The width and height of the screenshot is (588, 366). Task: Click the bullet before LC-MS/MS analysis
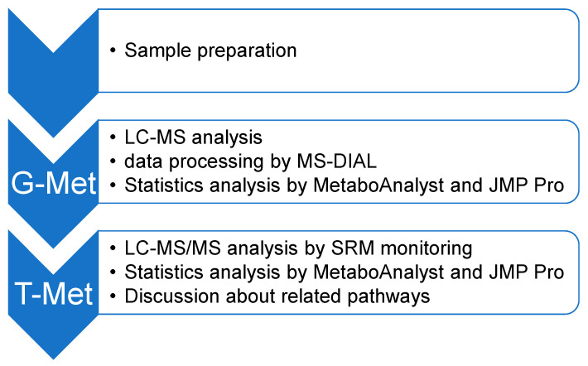113,248
